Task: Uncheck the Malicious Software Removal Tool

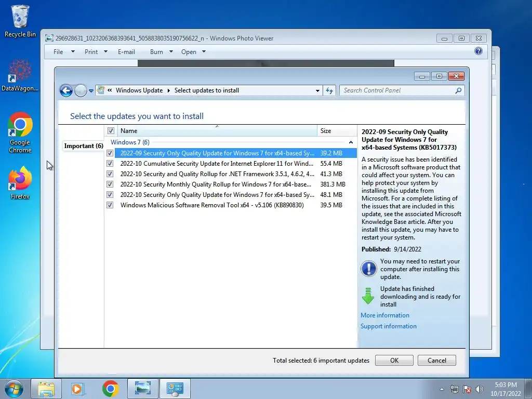Action: (110, 205)
